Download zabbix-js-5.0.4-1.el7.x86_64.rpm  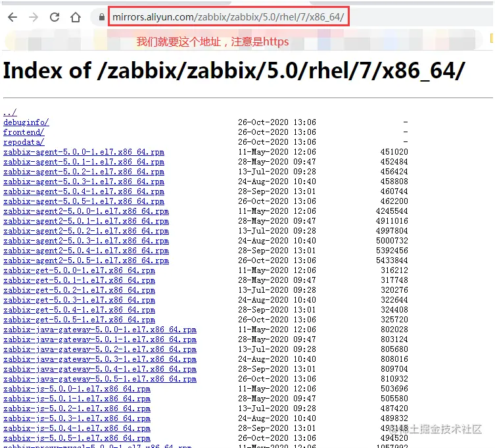coord(77,428)
